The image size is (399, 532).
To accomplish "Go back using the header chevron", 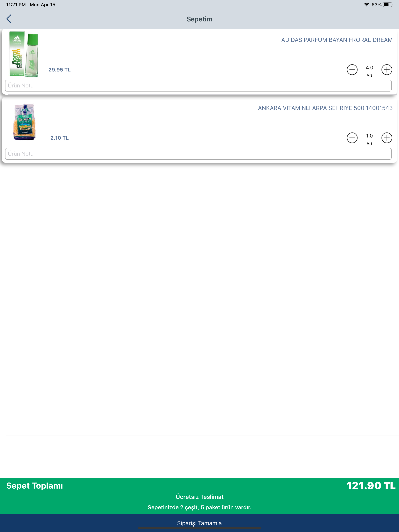I will click(9, 19).
